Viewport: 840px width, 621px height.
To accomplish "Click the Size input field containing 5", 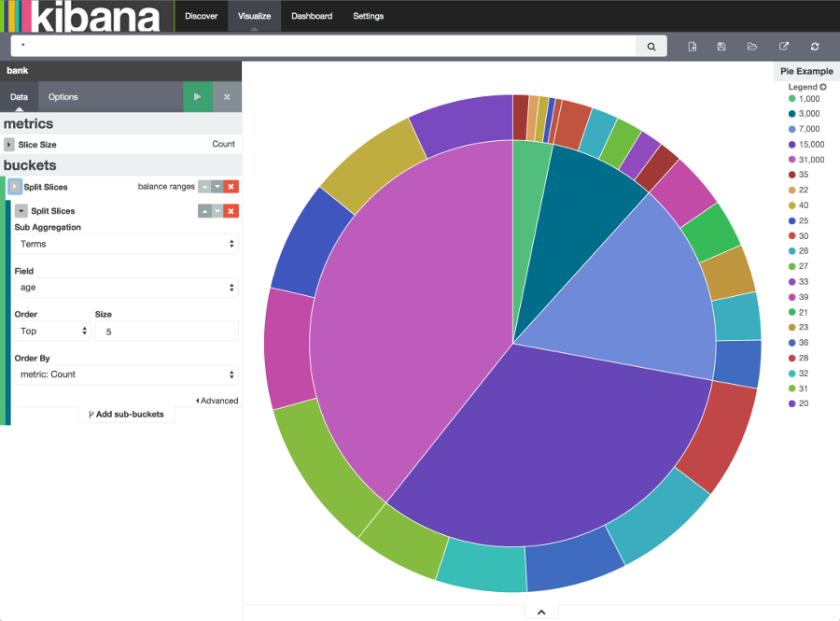I will [166, 331].
